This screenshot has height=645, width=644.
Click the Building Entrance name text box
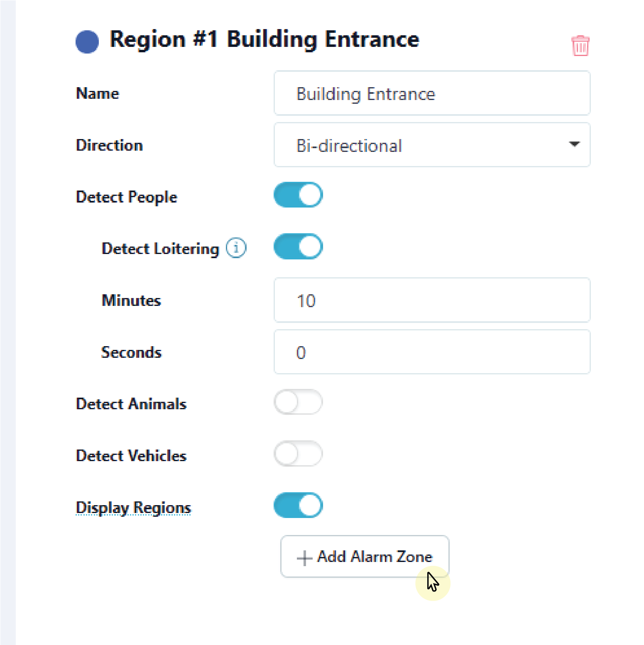[x=432, y=93]
